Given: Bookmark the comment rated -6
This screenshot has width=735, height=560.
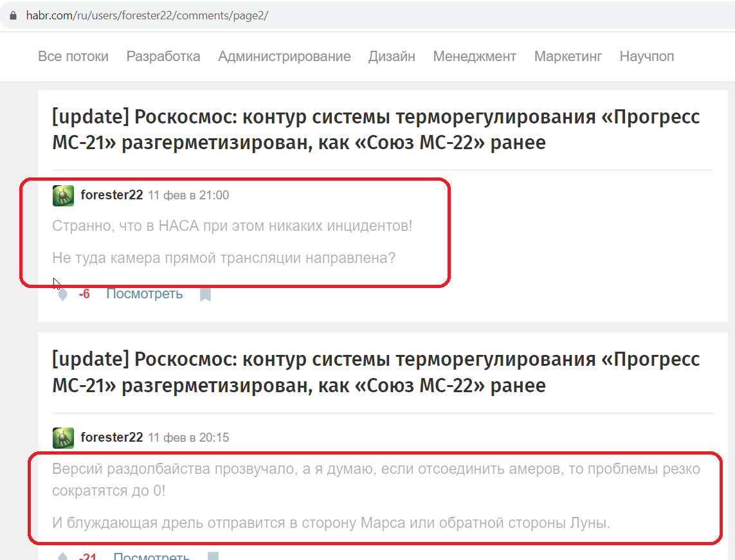Looking at the screenshot, I should [x=205, y=294].
